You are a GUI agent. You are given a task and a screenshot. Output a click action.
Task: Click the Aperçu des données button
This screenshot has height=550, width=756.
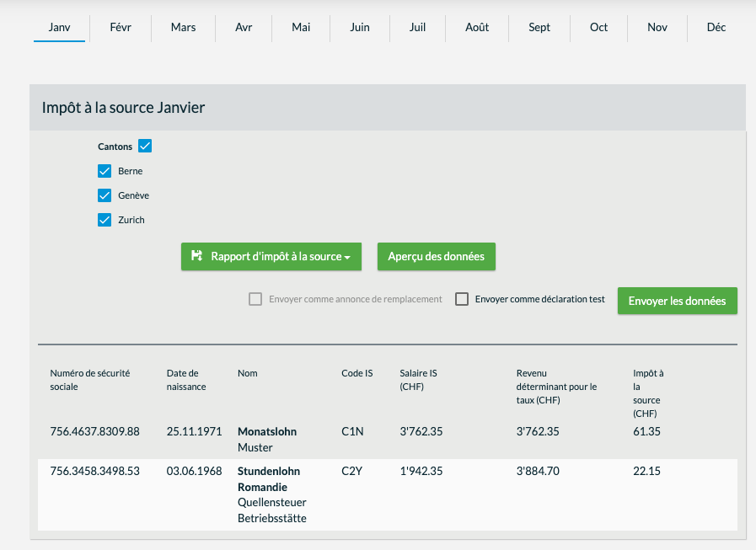click(x=437, y=256)
